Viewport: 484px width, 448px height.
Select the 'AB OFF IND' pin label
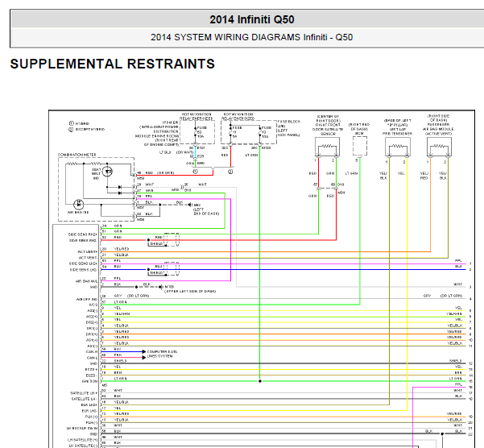click(x=87, y=300)
